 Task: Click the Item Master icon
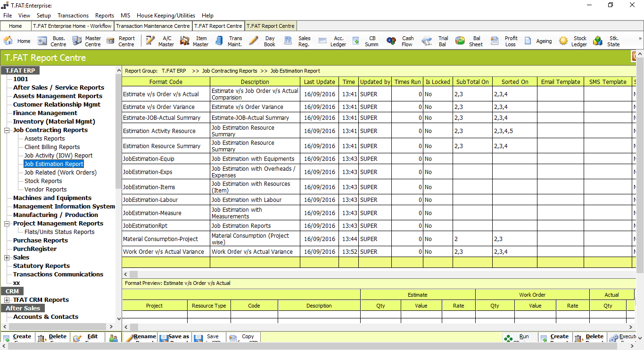click(194, 41)
